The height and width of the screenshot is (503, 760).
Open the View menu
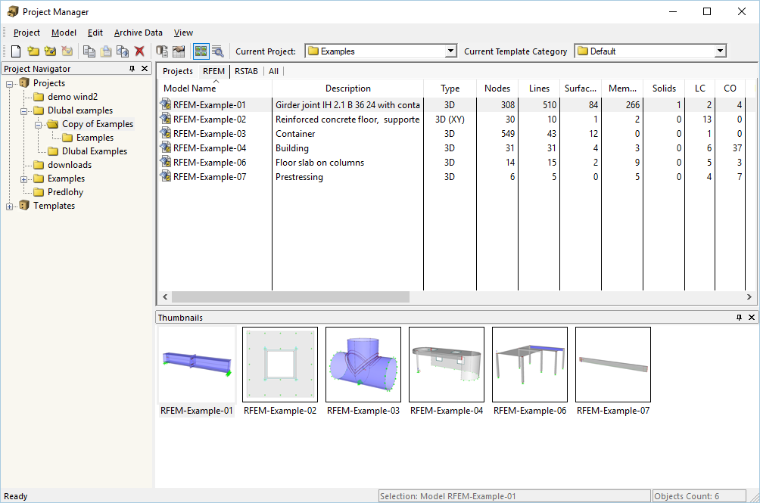pyautogui.click(x=183, y=32)
